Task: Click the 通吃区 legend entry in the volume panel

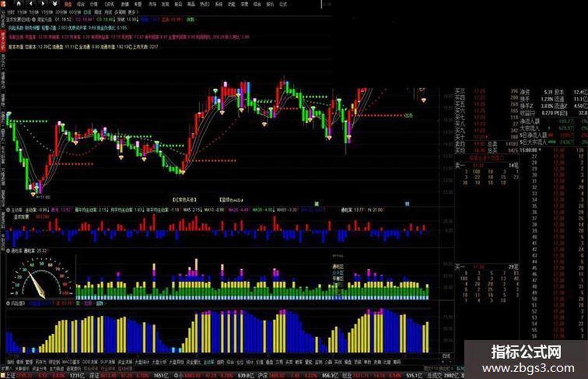Action: click(338, 266)
